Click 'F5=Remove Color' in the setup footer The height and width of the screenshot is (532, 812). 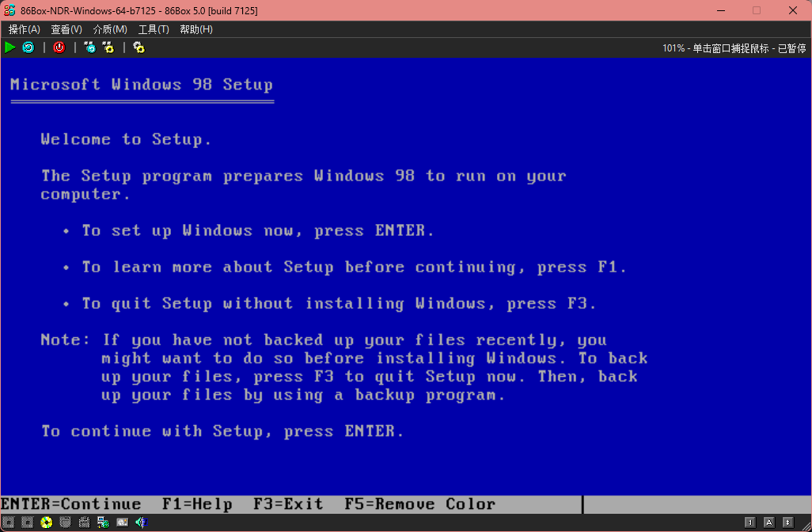(420, 504)
